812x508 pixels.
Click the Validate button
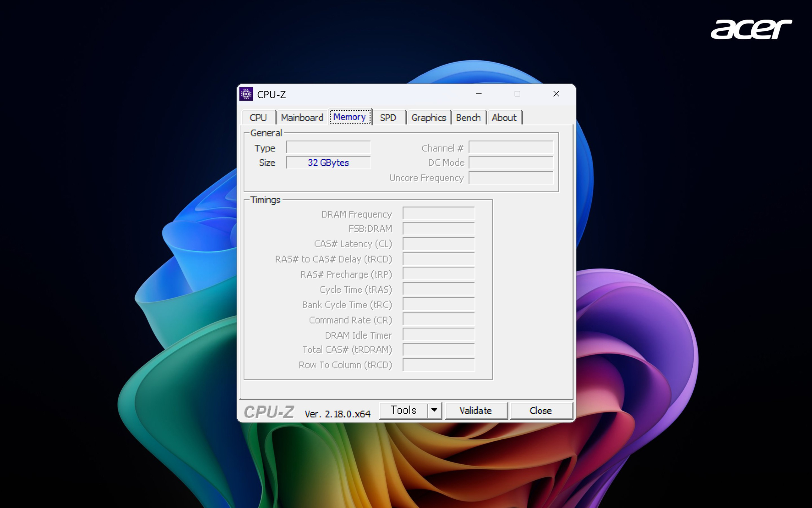(476, 410)
